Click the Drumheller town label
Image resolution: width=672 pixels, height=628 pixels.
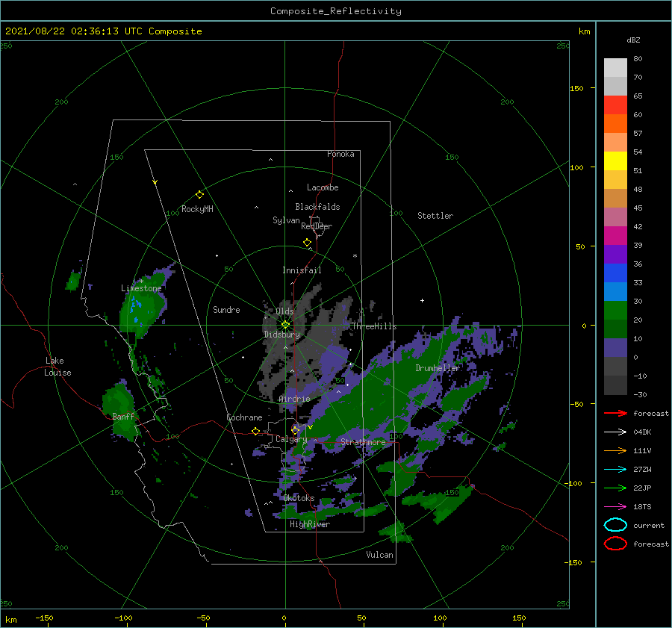[x=438, y=368]
